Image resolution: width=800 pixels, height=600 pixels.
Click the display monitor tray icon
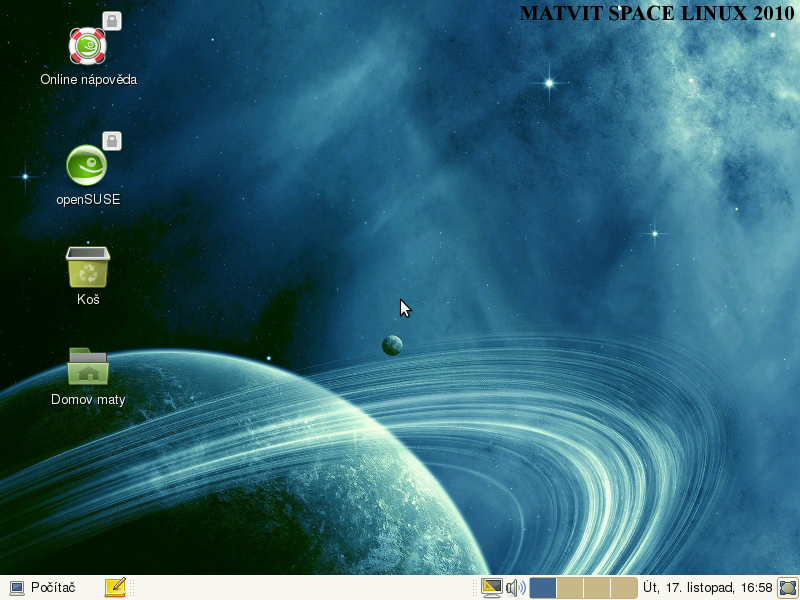coord(491,588)
